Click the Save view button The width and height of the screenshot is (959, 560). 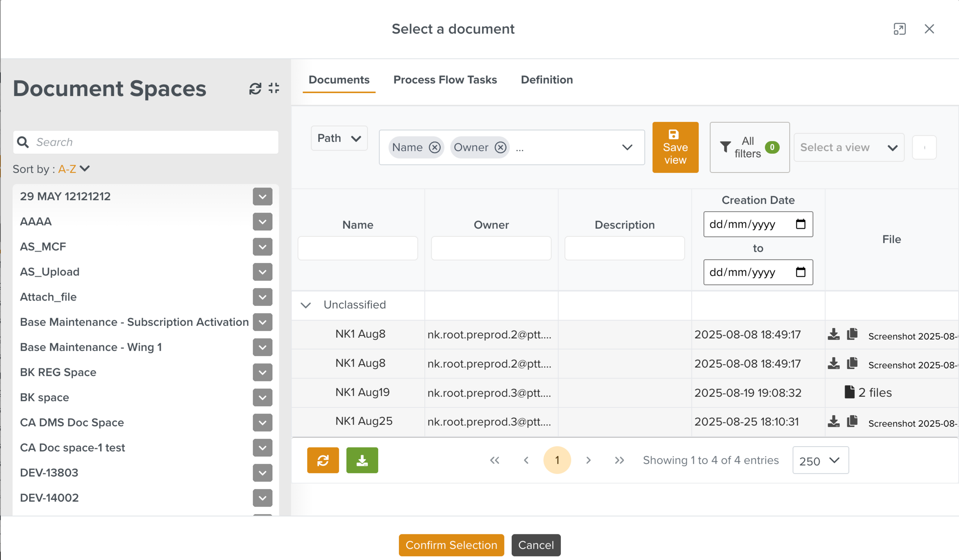click(x=675, y=148)
